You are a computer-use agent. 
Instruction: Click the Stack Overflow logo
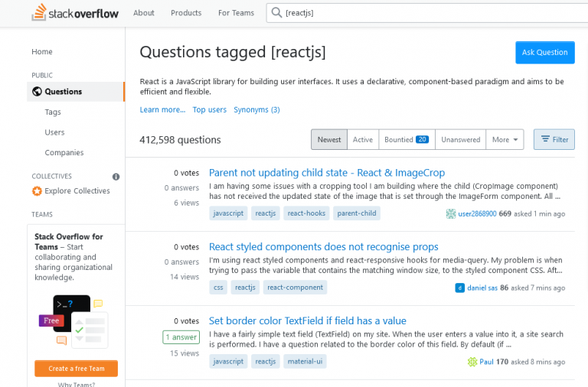pyautogui.click(x=75, y=13)
